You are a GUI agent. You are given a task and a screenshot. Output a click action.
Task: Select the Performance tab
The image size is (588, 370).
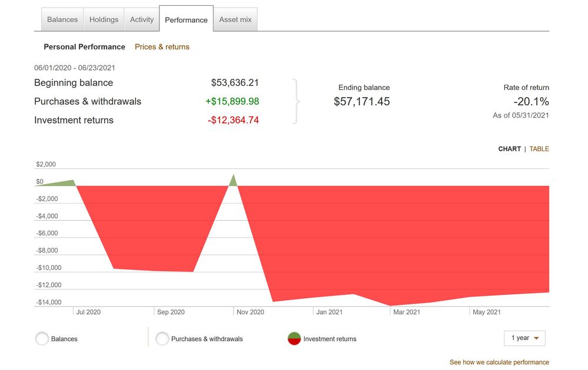tap(186, 19)
